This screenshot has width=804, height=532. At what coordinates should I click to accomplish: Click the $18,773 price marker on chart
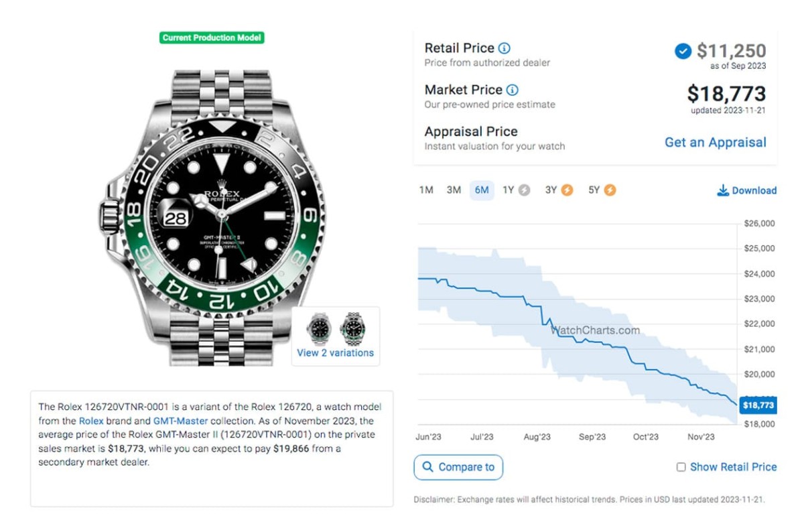click(x=758, y=405)
